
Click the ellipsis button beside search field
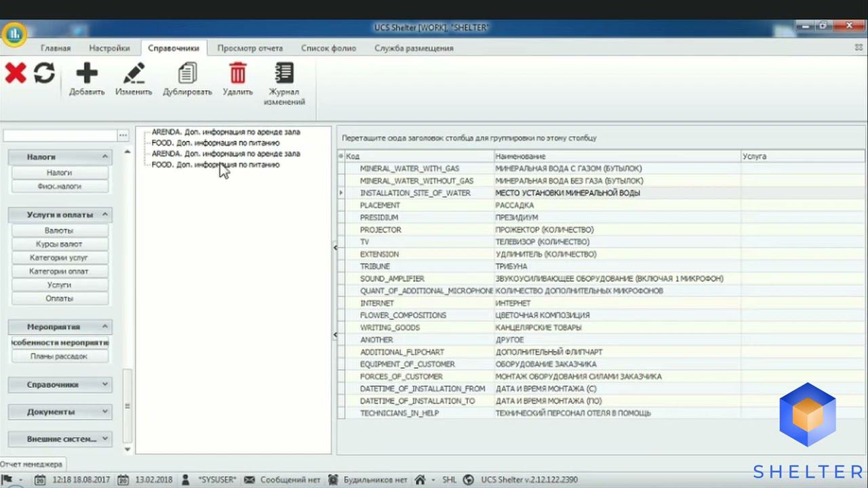123,136
